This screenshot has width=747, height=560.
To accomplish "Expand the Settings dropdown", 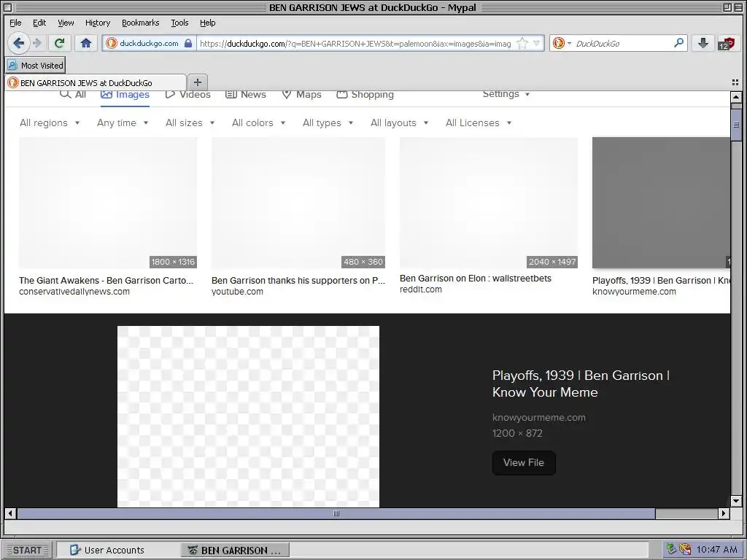I will [x=506, y=94].
